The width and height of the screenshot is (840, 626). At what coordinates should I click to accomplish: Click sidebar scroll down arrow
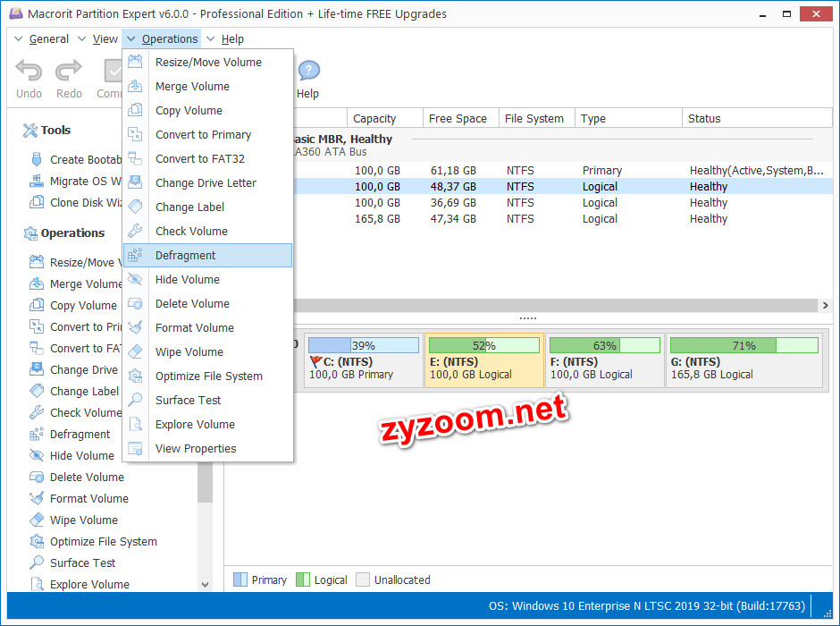click(x=206, y=585)
